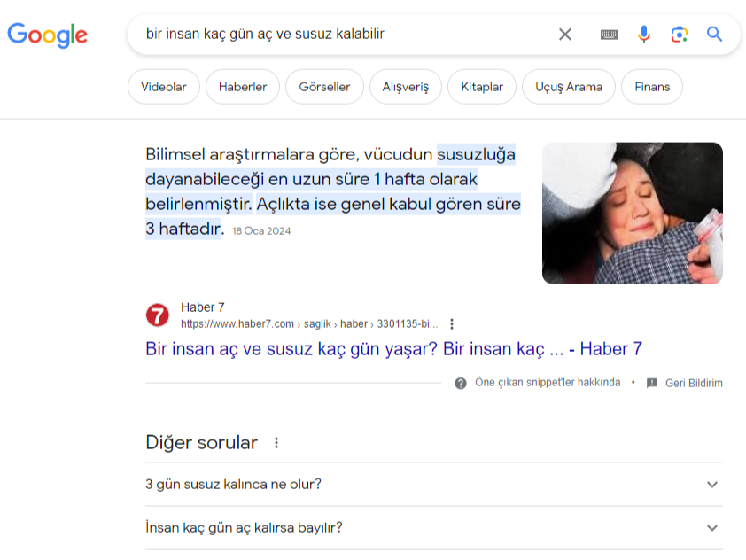The width and height of the screenshot is (746, 560).
Task: Open three-dot menu beside Diğer sorular
Action: coord(276,443)
